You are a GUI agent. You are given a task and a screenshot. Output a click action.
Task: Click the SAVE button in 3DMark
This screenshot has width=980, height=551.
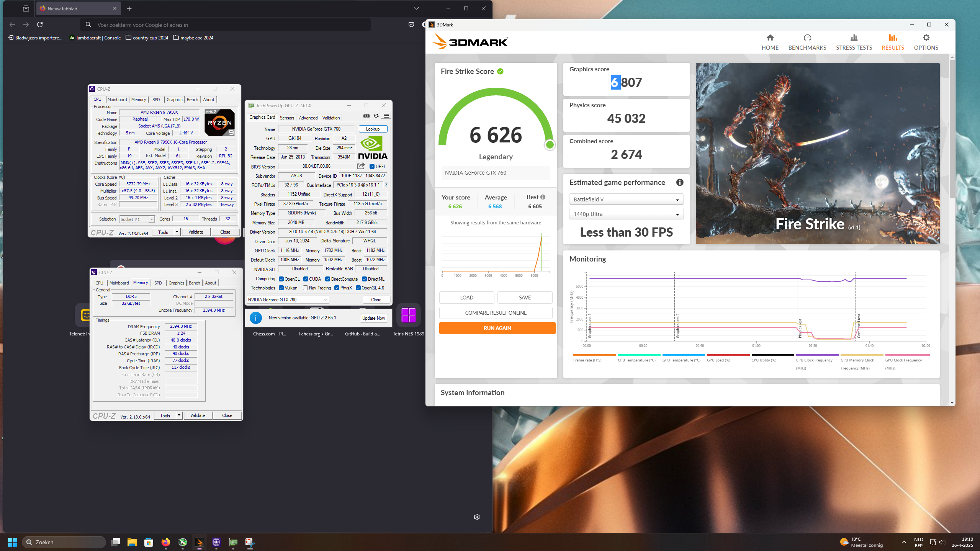point(525,298)
